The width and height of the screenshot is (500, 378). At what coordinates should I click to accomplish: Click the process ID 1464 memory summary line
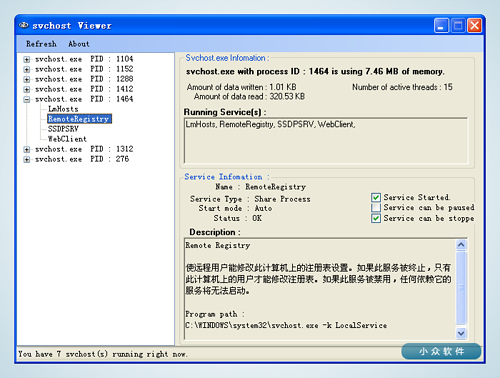coord(315,72)
